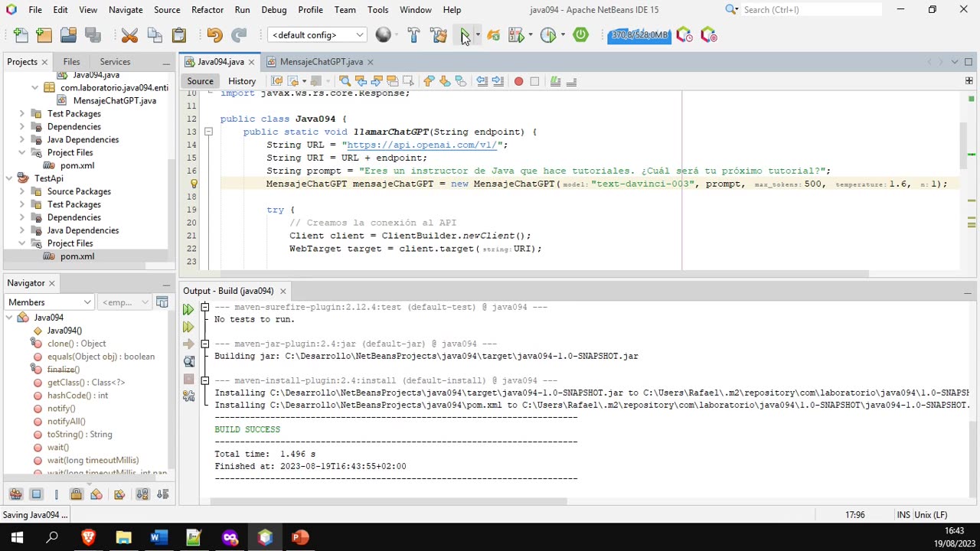Click the Search (Ctrl+I) input field
The width and height of the screenshot is (980, 551).
[x=811, y=10]
